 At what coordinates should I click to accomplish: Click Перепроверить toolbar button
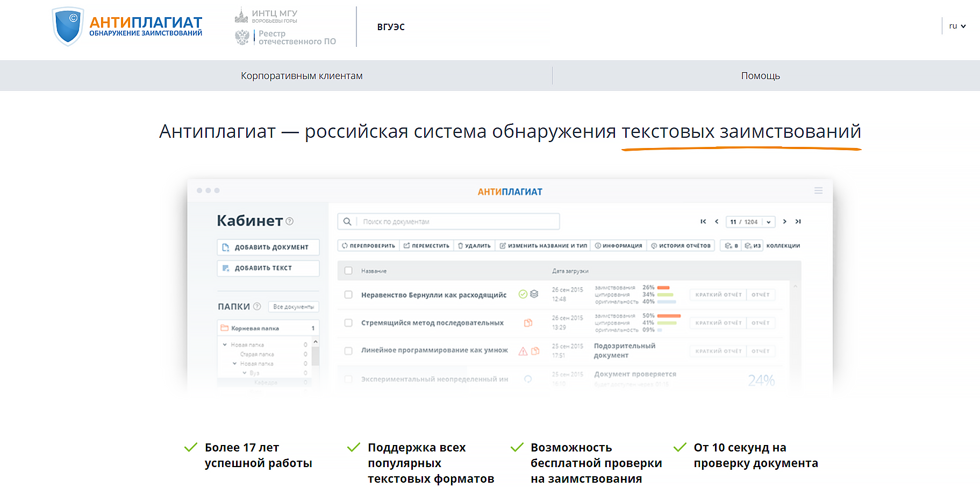tap(368, 245)
